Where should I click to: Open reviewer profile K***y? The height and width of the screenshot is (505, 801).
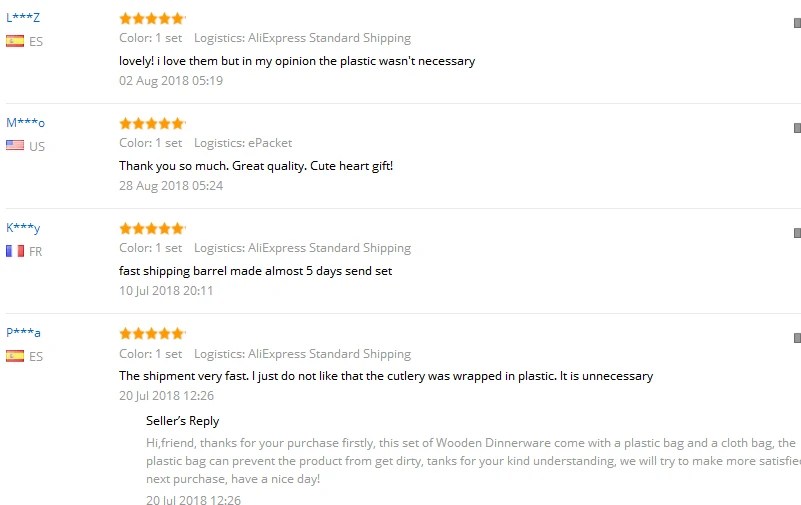pos(23,228)
